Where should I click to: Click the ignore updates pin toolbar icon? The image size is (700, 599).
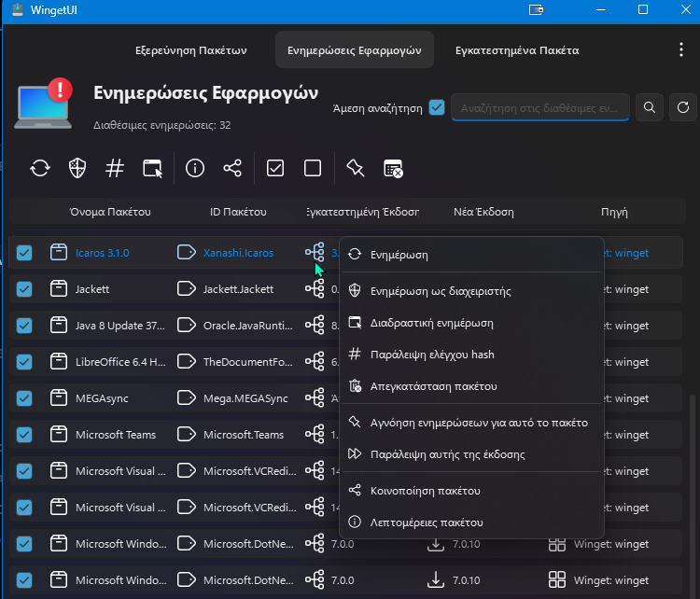356,169
